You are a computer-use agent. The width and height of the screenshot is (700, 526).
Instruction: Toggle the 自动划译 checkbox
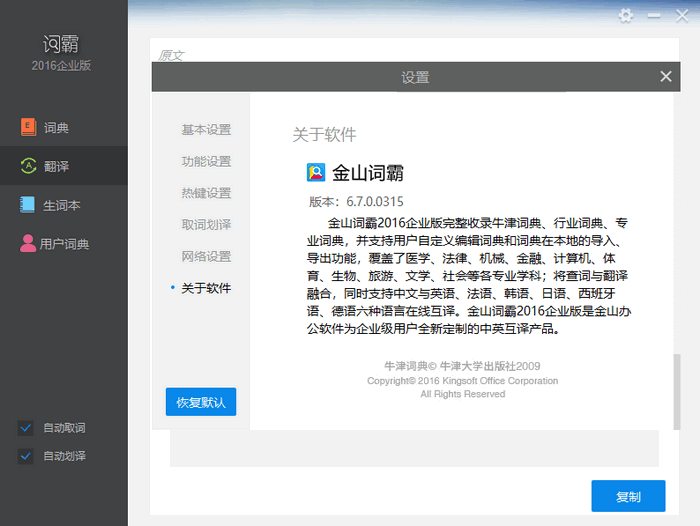click(x=25, y=456)
